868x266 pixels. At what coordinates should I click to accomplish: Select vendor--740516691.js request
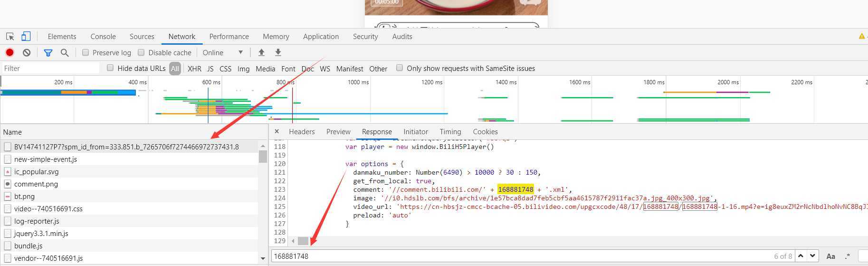(129, 258)
